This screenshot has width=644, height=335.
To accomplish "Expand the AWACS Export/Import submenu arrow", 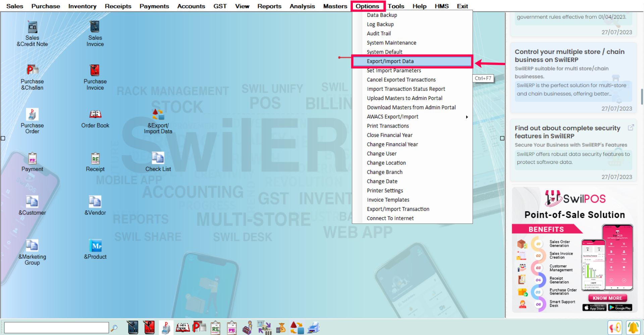I will point(467,117).
